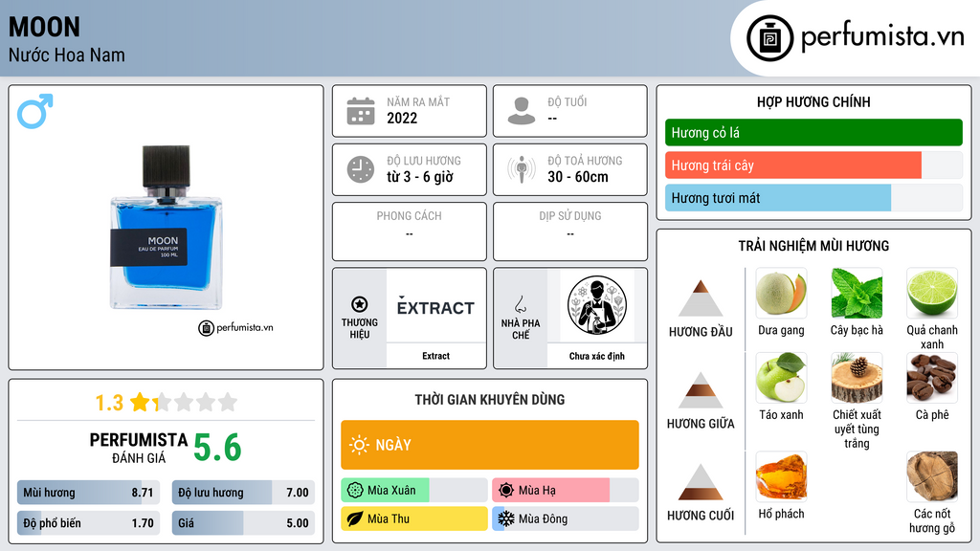Click the Hương cuối pyramid icon
Screen dimensions: 980x551
pyautogui.click(x=701, y=482)
